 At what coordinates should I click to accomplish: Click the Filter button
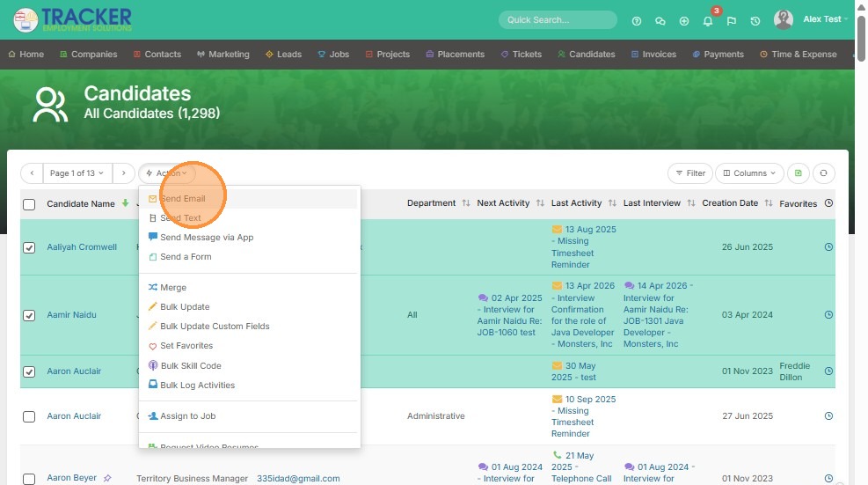690,173
